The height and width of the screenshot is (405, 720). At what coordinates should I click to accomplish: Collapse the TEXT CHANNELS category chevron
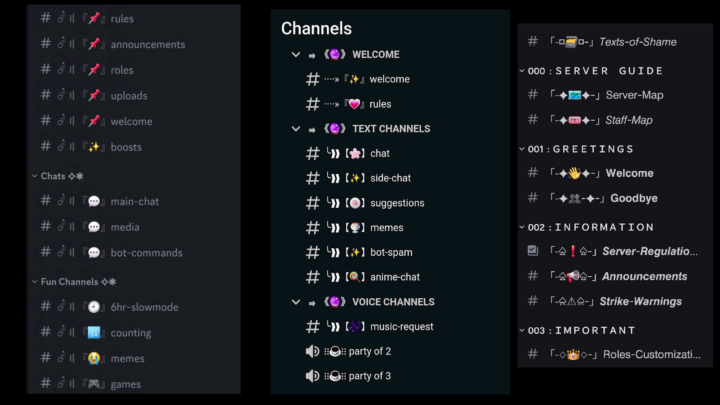[x=295, y=129]
